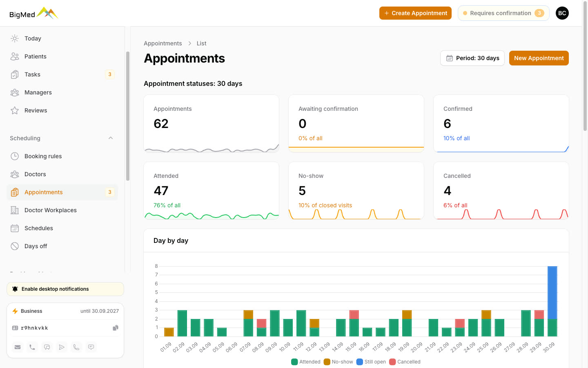Click the Schedules calendar icon
The image size is (588, 368).
click(15, 228)
